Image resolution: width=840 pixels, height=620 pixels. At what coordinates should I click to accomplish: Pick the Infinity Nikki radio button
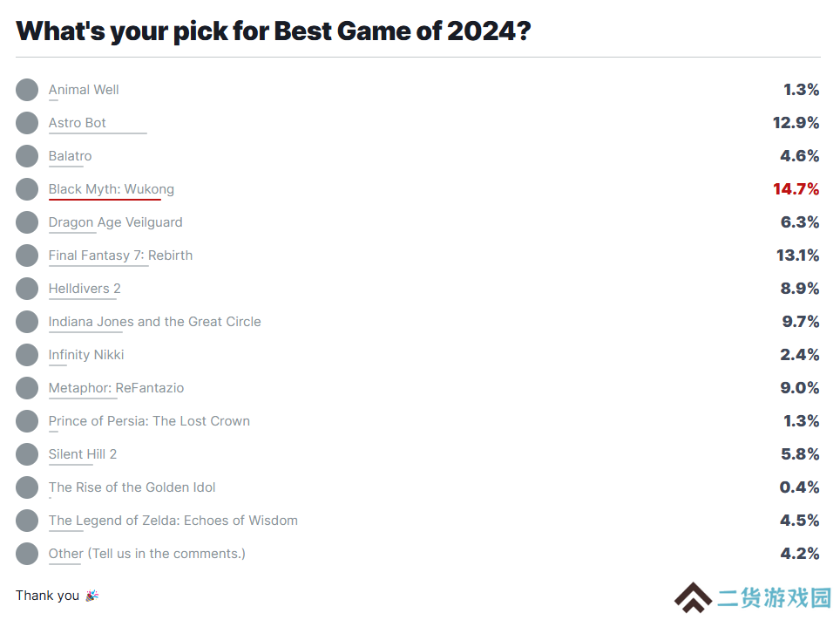click(x=27, y=355)
